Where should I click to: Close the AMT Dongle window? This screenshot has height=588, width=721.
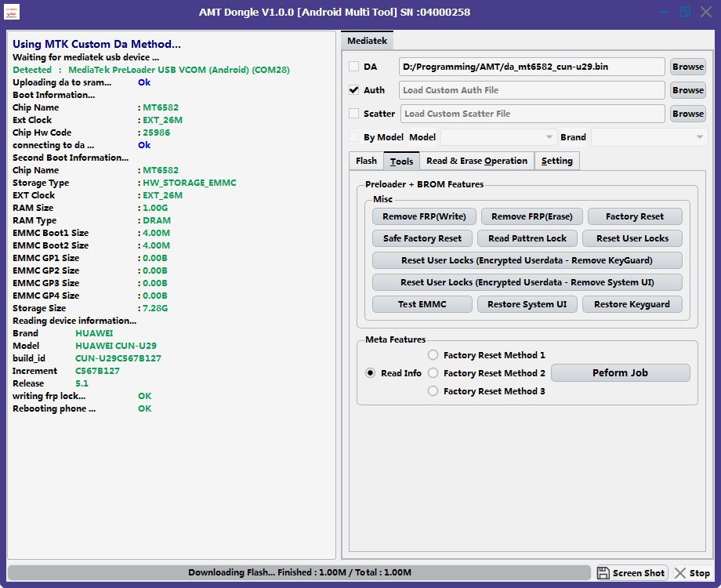tap(706, 12)
